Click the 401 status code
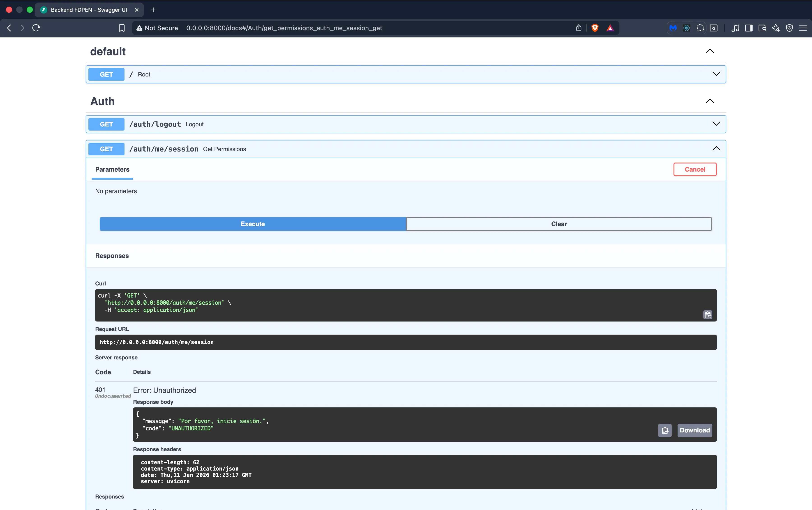The height and width of the screenshot is (510, 812). click(x=100, y=390)
